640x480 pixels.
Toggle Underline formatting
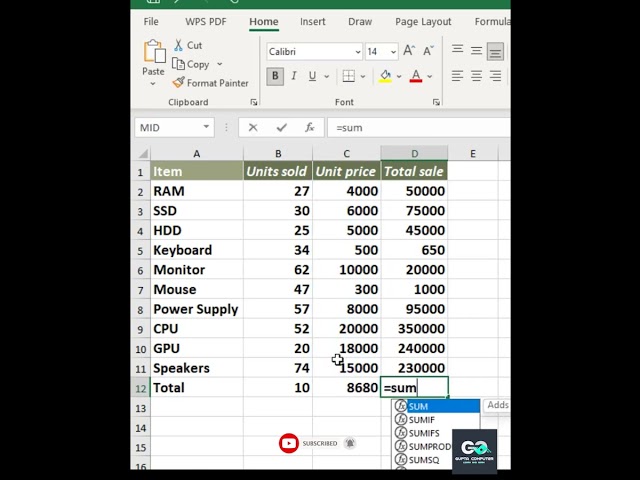312,76
